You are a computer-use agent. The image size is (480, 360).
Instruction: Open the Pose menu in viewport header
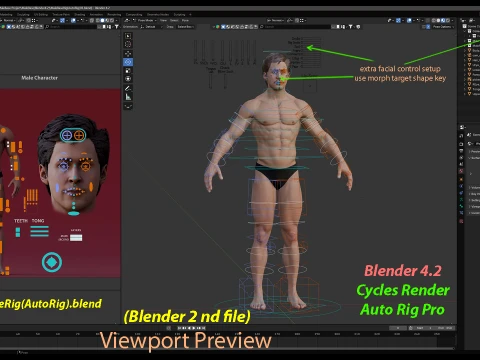coord(185,20)
